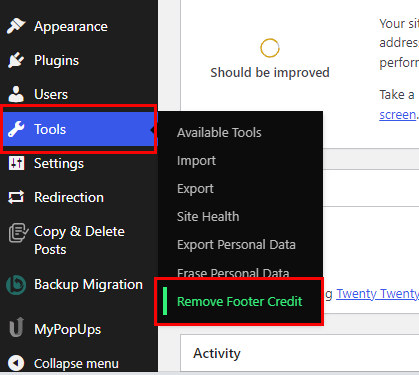Screen dimensions: 419x375
Task: Choose Available Tools from submenu
Action: coord(219,133)
